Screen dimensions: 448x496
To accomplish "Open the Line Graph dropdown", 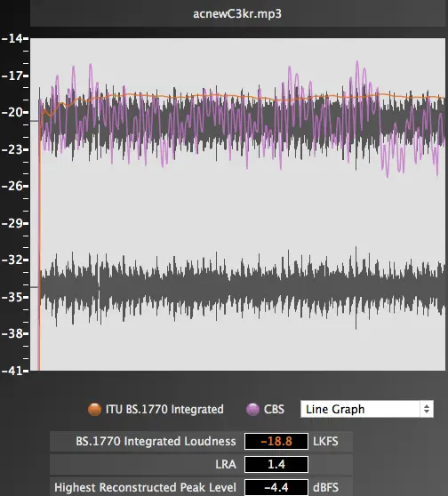I will [x=367, y=409].
